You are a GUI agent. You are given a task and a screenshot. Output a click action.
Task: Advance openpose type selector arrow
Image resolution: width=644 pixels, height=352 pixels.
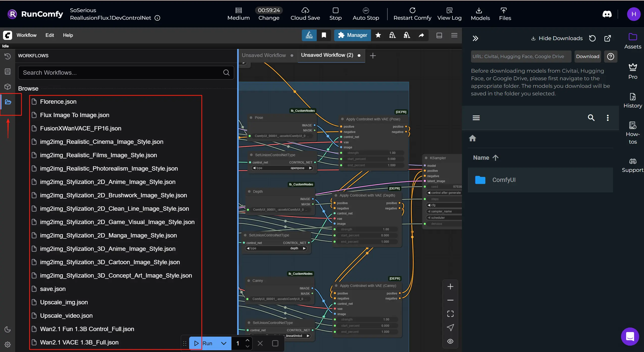[x=310, y=168]
